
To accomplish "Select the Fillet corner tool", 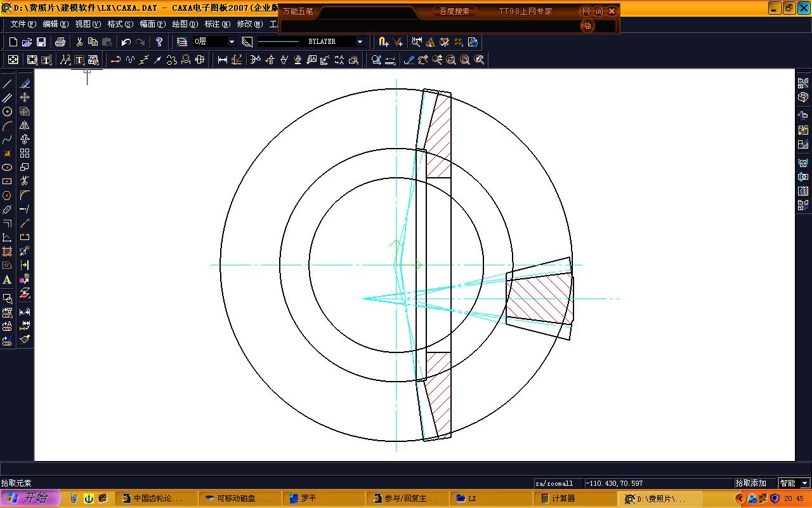I will pos(25,195).
